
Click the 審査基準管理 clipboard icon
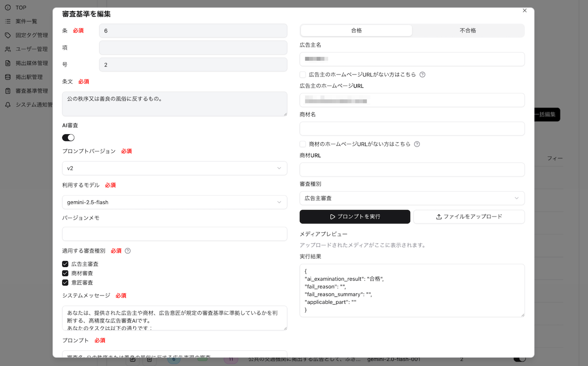[x=7, y=91]
